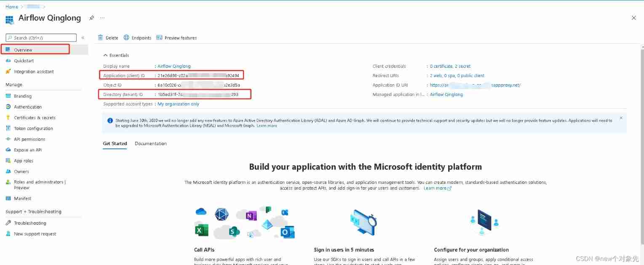Click the API permissions icon
Screen dimensions: 644x265
tap(8, 139)
